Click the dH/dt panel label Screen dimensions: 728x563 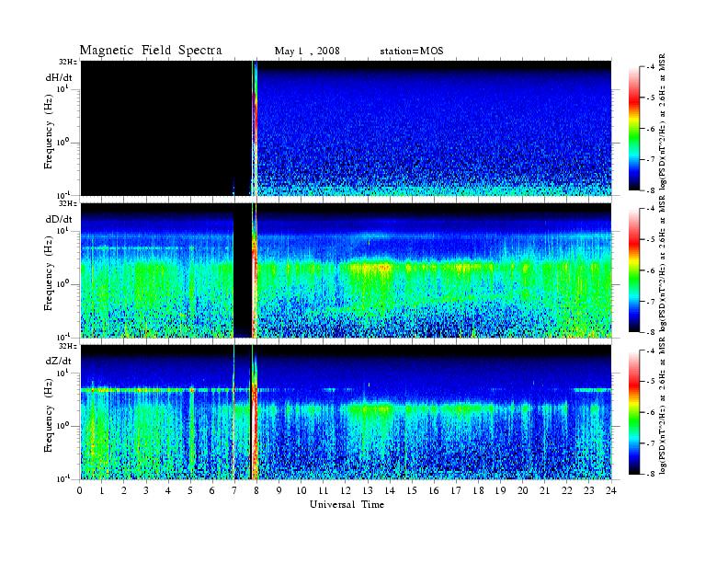(59, 77)
